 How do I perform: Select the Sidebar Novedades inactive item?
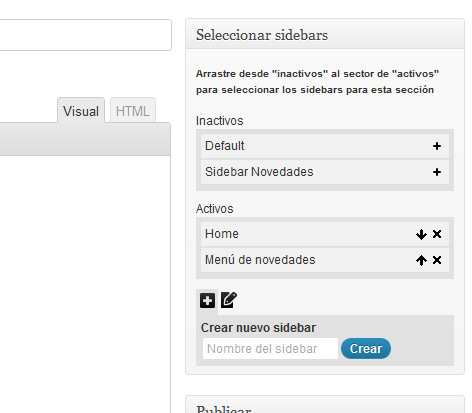pyautogui.click(x=325, y=172)
